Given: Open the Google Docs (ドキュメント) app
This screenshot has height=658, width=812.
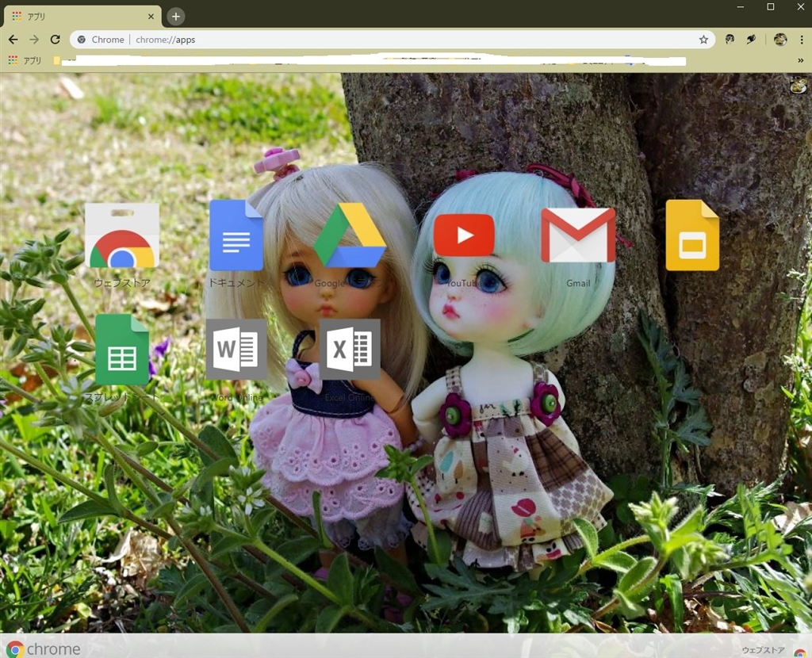Looking at the screenshot, I should pyautogui.click(x=236, y=235).
